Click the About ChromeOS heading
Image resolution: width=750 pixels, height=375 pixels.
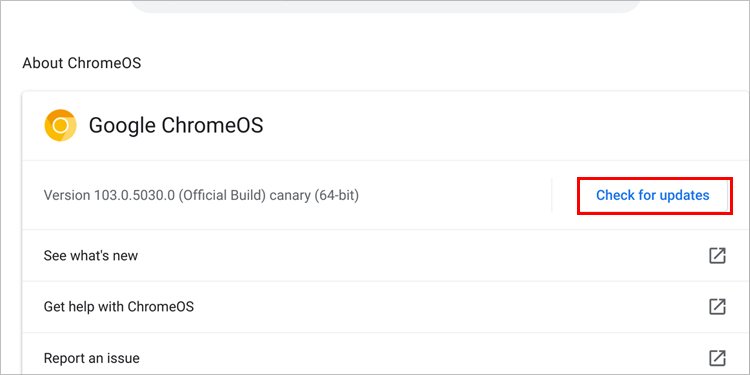[82, 63]
